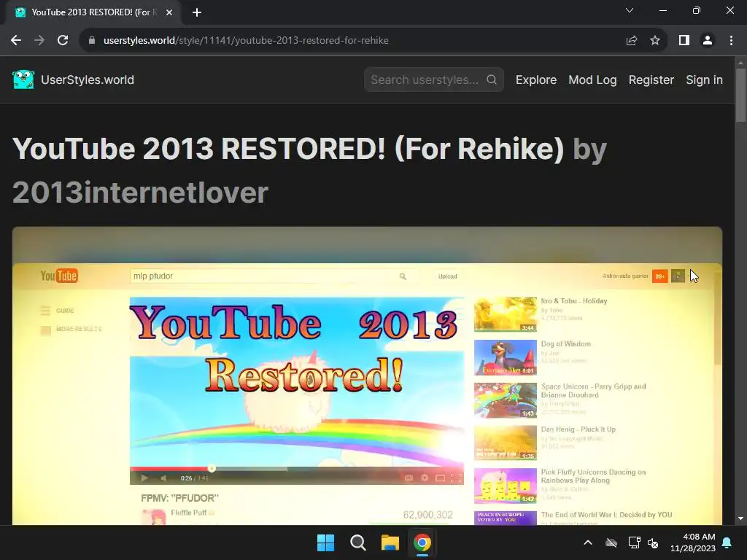Click the address bar URL
Screen dimensions: 747x560
click(x=246, y=41)
